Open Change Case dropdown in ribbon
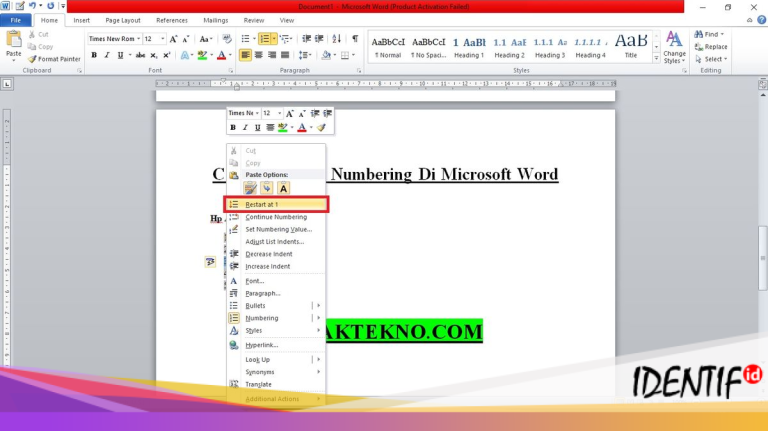 click(x=205, y=39)
